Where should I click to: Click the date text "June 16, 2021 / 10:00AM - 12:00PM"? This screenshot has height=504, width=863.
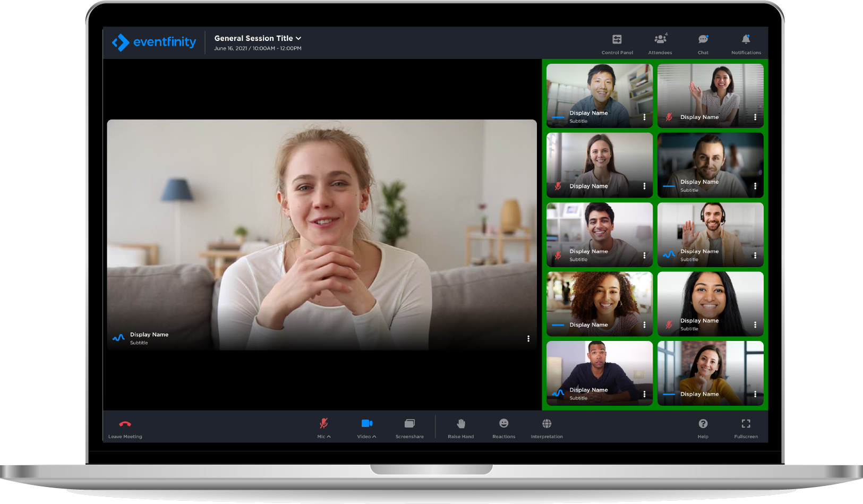click(x=258, y=48)
